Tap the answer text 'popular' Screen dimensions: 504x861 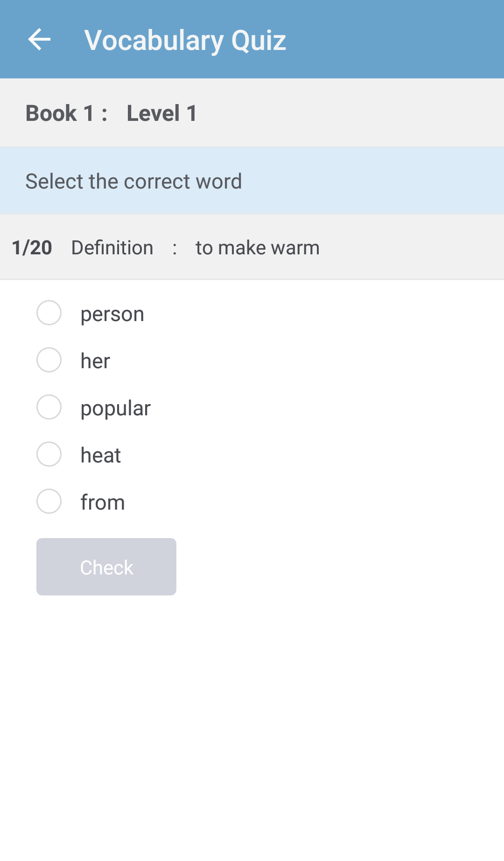click(x=115, y=408)
